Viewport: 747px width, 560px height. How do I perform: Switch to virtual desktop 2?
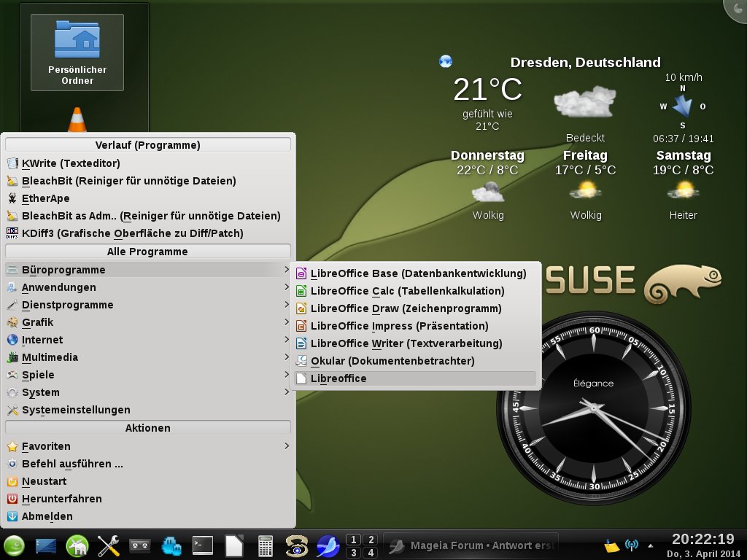click(x=371, y=540)
